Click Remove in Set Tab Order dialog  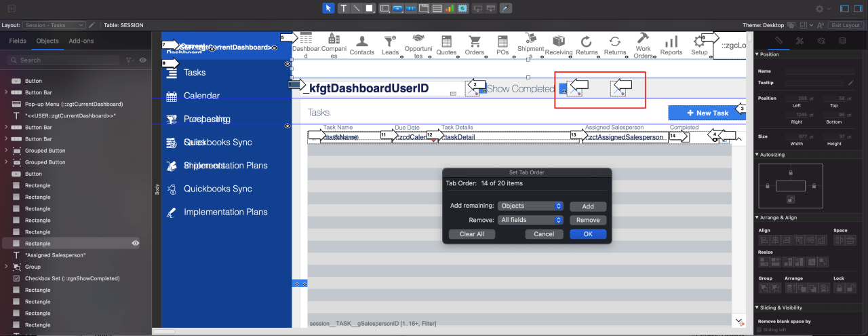coord(588,220)
